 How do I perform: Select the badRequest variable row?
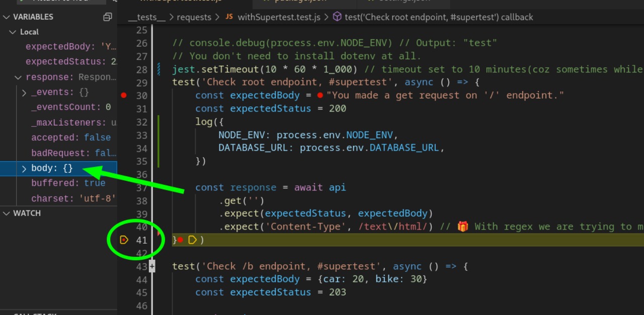[x=58, y=153]
